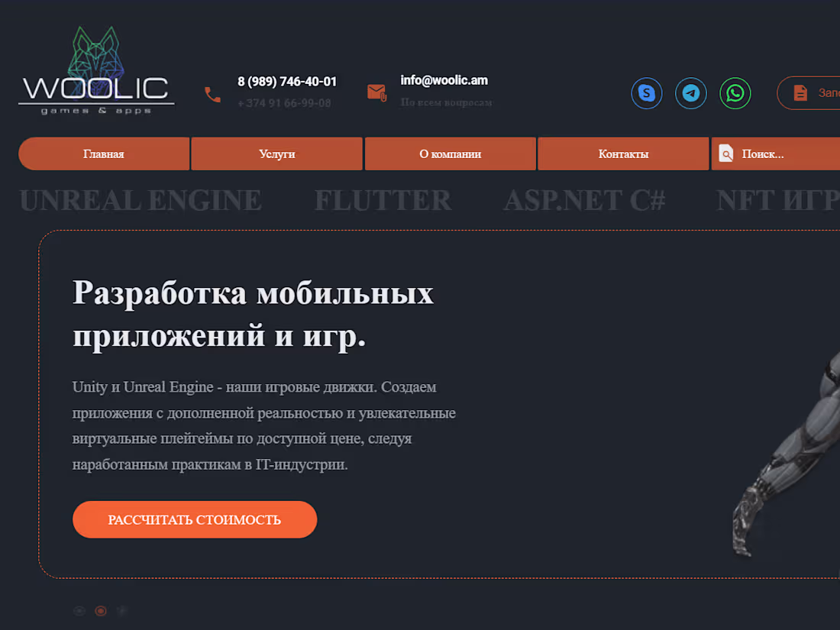Click the orange phone handset icon
The height and width of the screenshot is (630, 840).
pos(212,93)
